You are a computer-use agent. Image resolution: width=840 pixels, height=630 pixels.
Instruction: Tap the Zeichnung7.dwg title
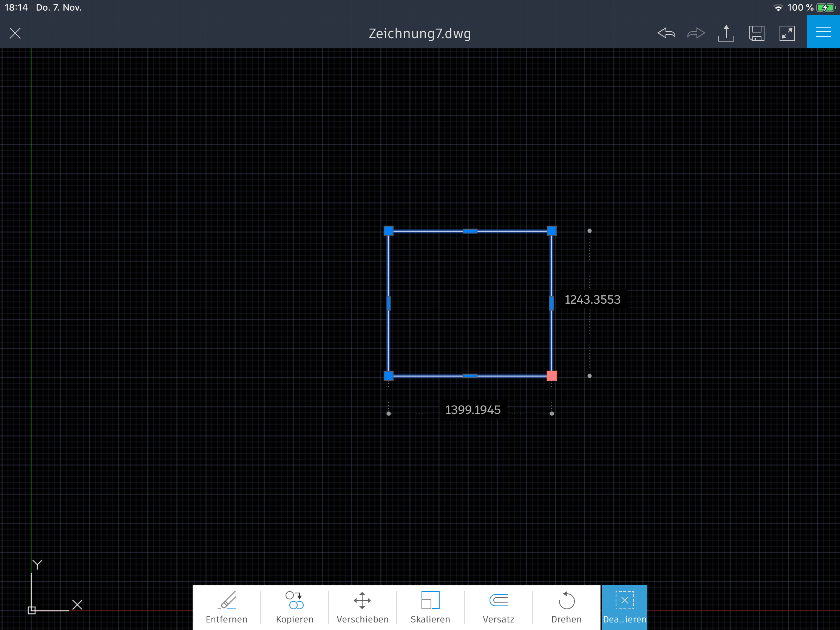[x=420, y=33]
